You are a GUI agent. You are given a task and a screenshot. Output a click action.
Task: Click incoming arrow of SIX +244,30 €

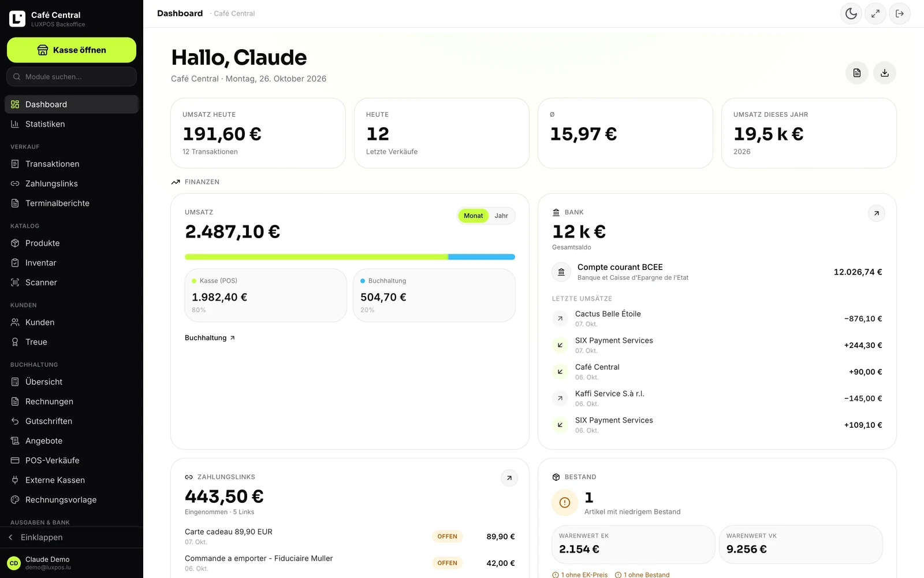[560, 345]
